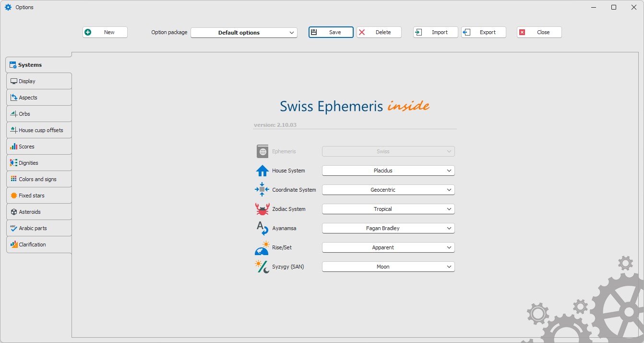Click the red crab Zodiac System icon
Viewport: 644px width, 343px height.
pos(262,209)
